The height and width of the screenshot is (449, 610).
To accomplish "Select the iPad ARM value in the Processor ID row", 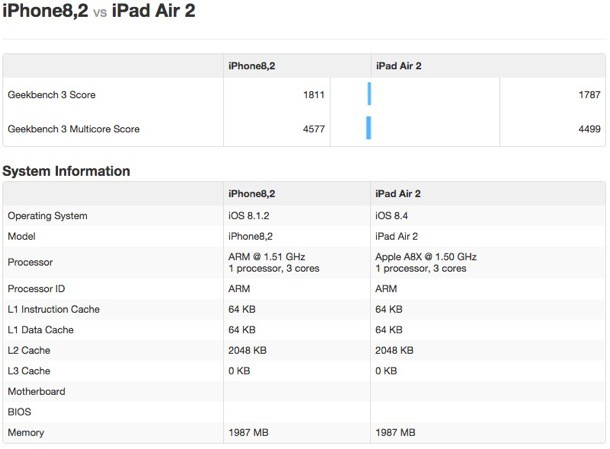I will [x=386, y=288].
